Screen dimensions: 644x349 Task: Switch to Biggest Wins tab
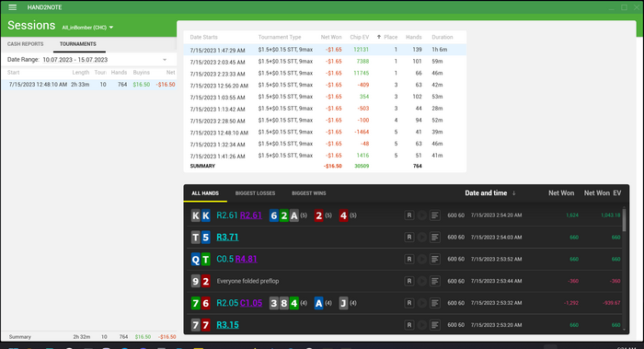click(309, 193)
